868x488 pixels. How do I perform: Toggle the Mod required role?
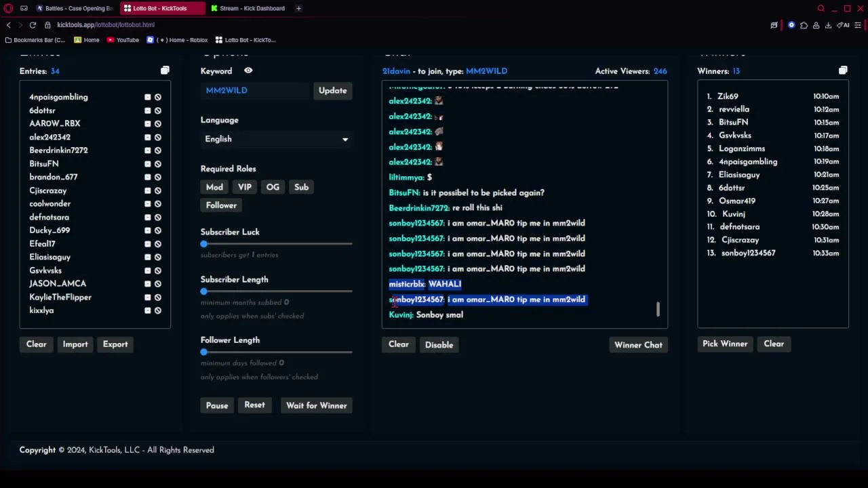[214, 187]
